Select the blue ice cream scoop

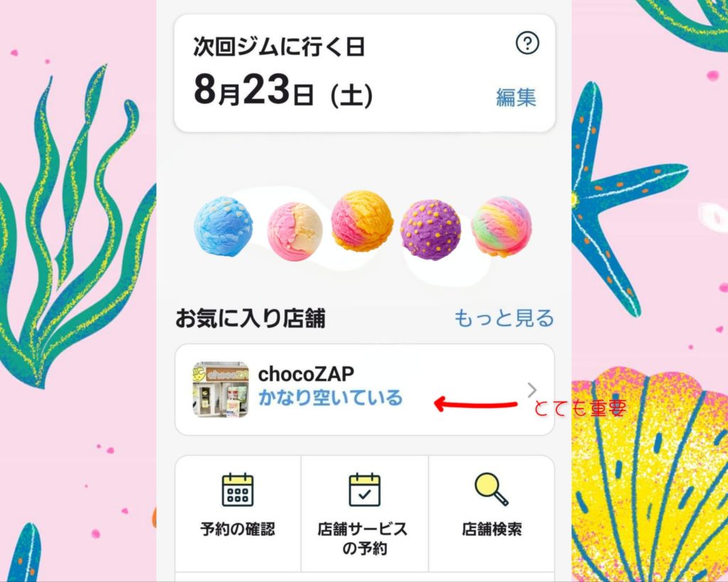[223, 226]
